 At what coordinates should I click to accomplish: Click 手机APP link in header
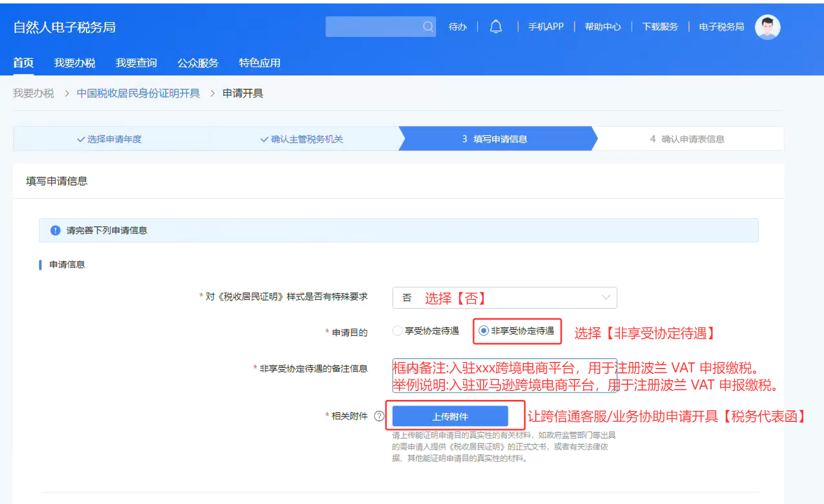click(x=545, y=26)
